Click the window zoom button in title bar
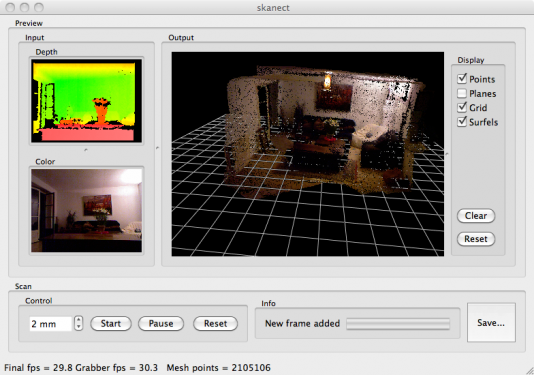 [40, 7]
